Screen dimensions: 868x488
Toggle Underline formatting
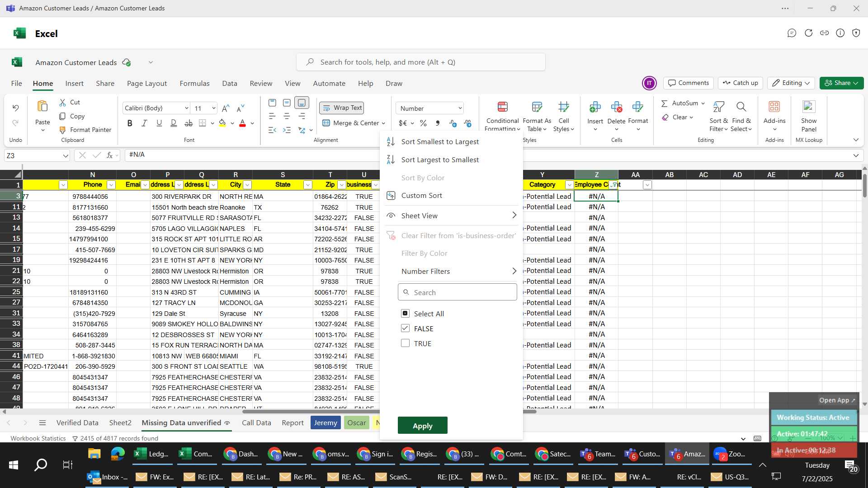point(159,123)
